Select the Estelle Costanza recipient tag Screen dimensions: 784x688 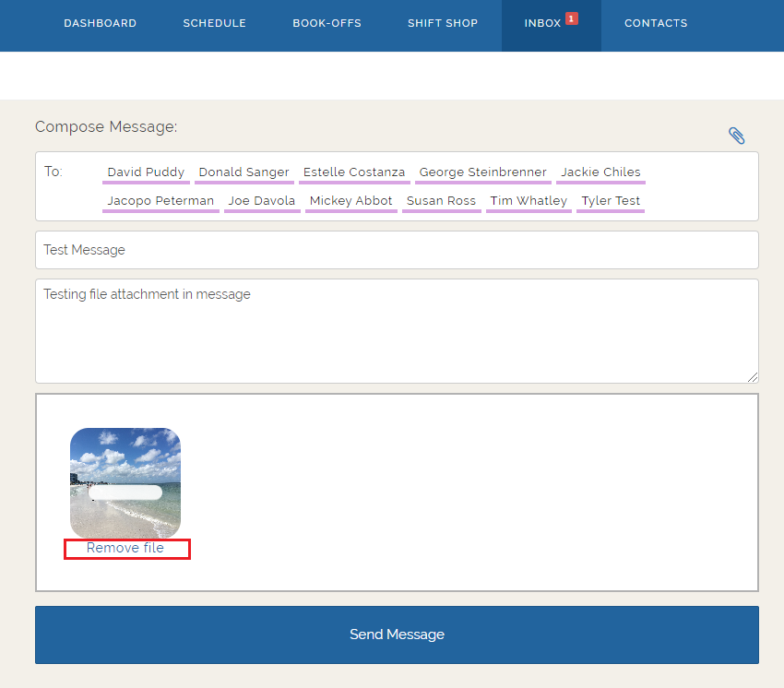pyautogui.click(x=354, y=172)
